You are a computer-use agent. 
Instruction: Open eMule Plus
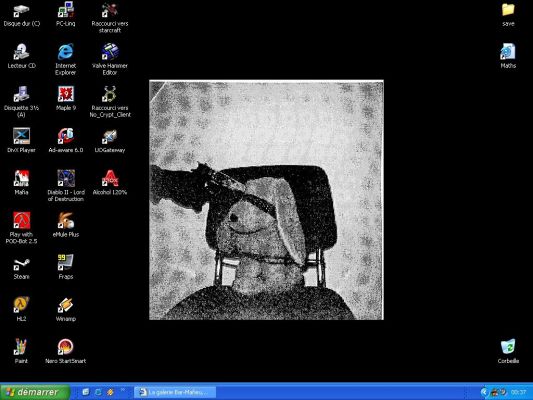66,225
